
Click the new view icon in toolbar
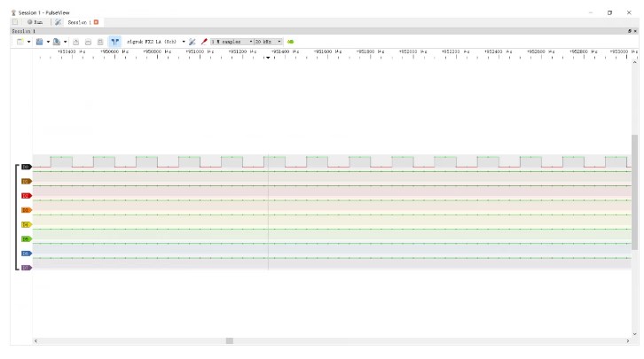coord(20,42)
